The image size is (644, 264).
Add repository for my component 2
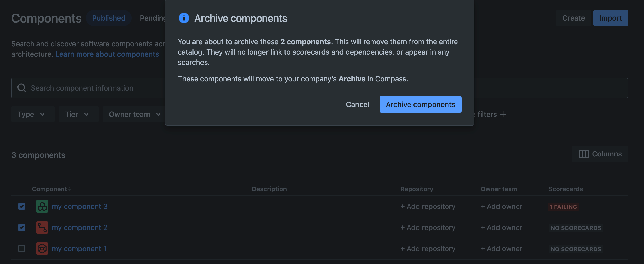tap(428, 227)
